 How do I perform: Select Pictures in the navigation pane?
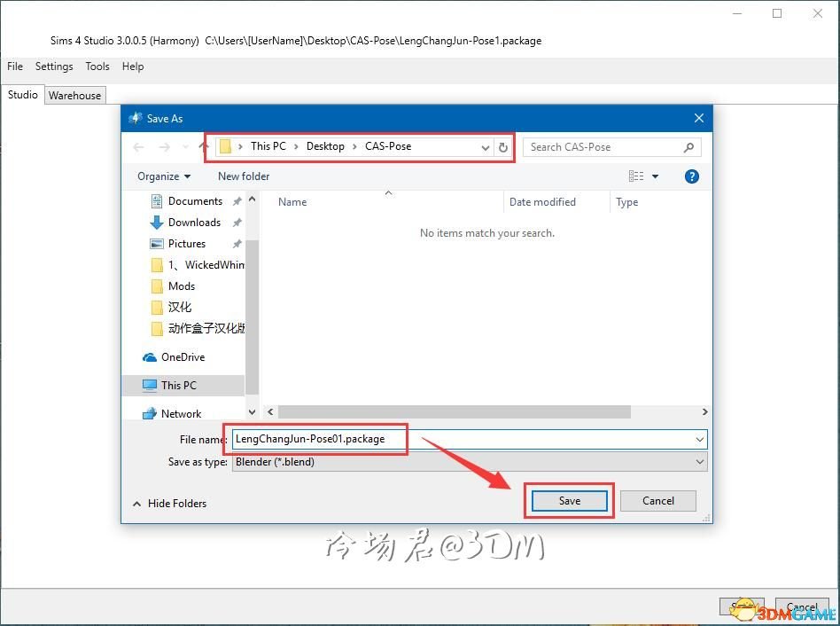click(187, 244)
